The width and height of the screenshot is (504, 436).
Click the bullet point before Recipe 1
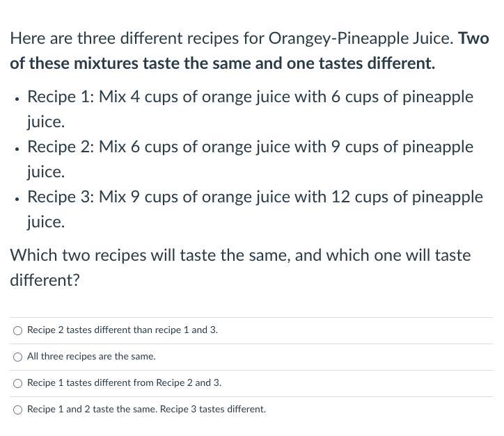point(16,99)
